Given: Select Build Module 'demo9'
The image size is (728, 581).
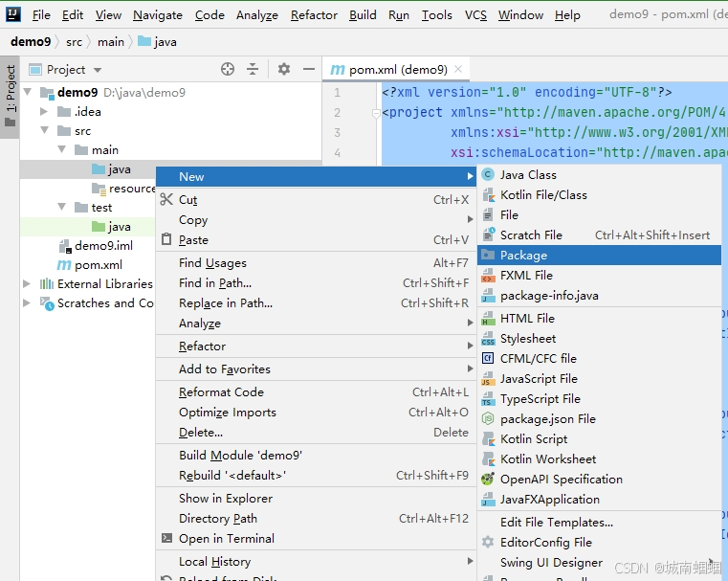Looking at the screenshot, I should [x=317, y=456].
